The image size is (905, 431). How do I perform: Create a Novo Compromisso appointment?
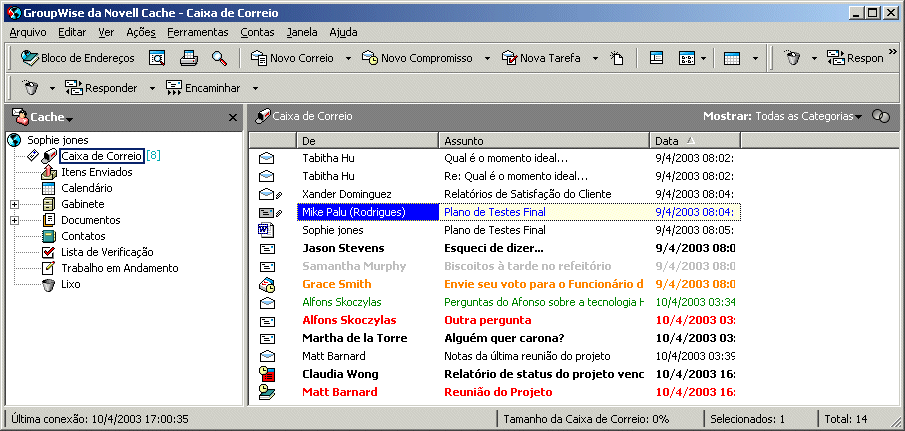[x=417, y=58]
